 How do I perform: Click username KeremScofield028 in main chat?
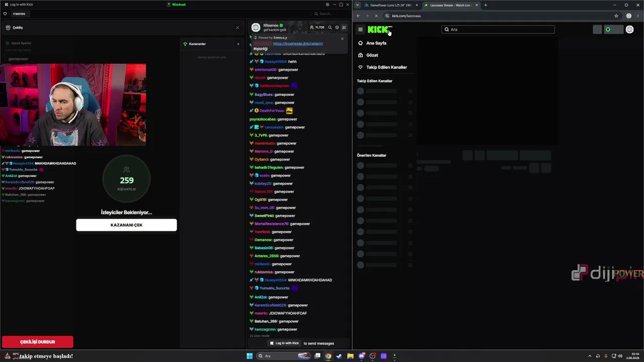270,305
